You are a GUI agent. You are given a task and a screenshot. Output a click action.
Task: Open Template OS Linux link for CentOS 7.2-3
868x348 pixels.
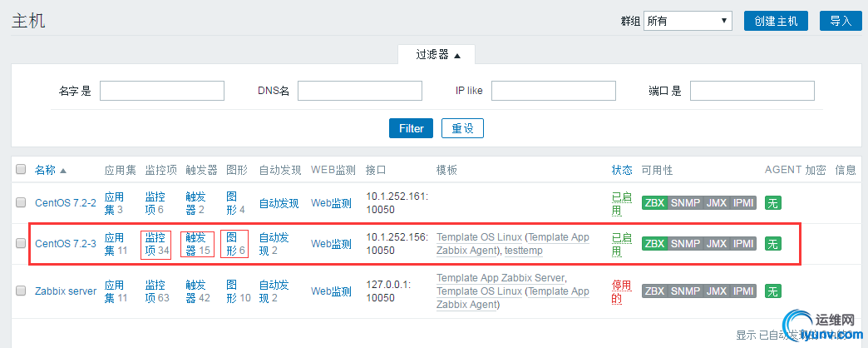click(x=478, y=237)
